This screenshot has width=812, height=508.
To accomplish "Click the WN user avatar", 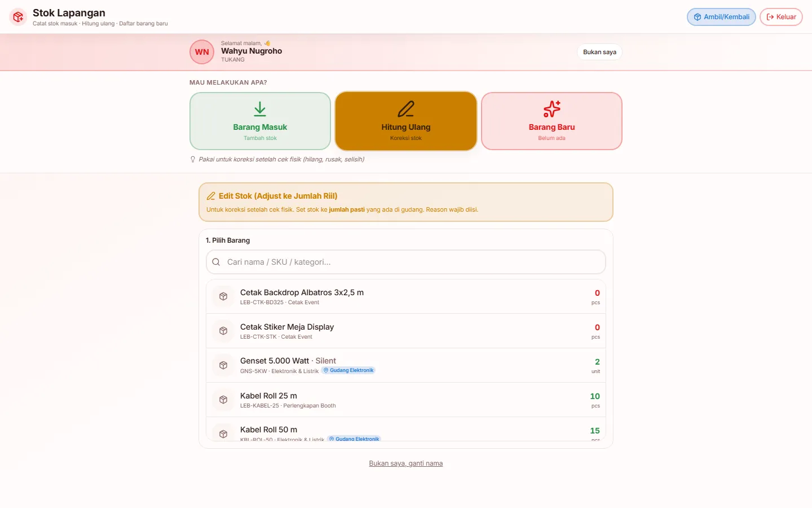I will coord(202,52).
